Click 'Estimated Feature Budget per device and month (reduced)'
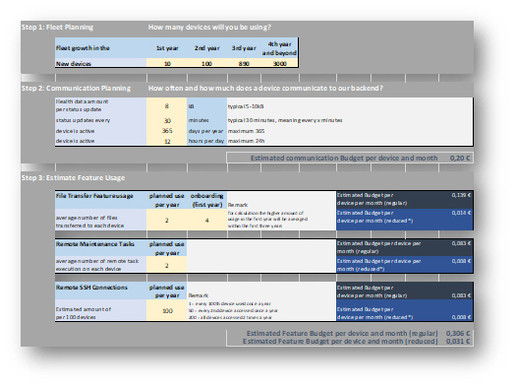This screenshot has height=389, width=516. (340, 341)
